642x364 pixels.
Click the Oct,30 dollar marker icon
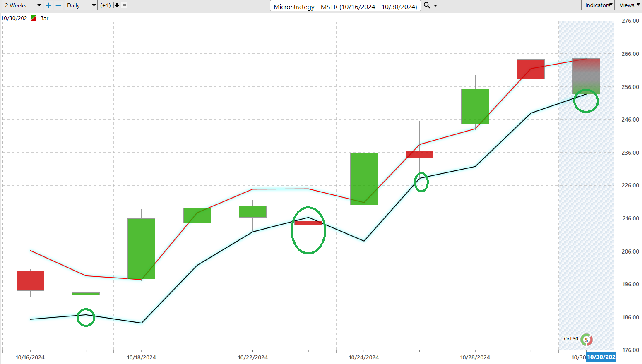click(586, 340)
